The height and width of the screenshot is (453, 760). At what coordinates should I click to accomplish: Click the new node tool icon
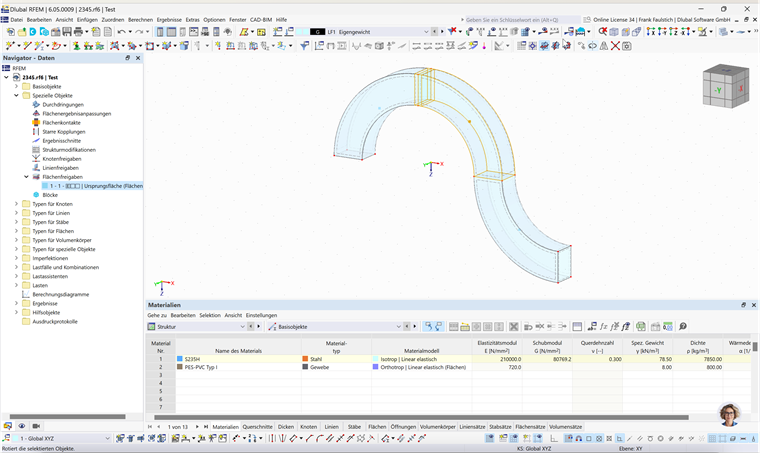coord(10,46)
